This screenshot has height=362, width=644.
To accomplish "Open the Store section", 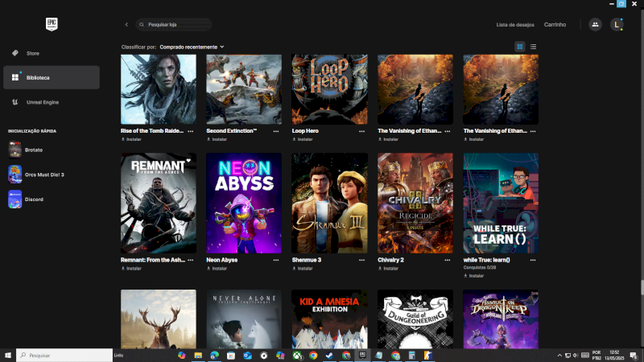I will [x=32, y=53].
